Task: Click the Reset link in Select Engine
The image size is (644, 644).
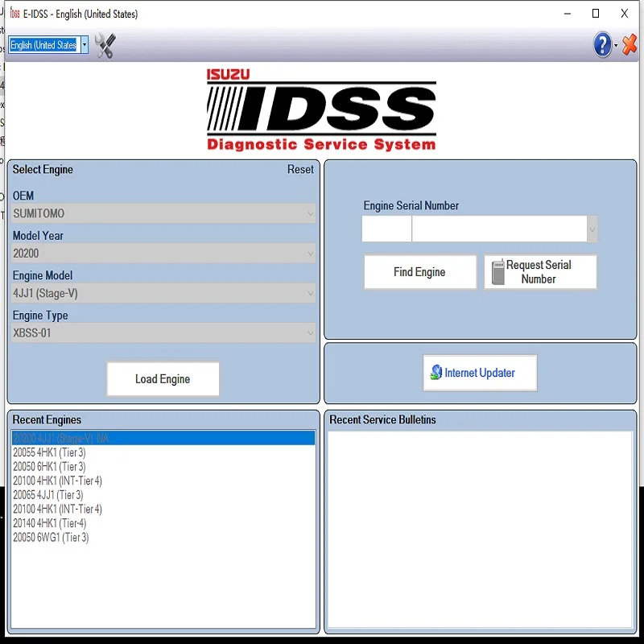Action: click(x=300, y=169)
